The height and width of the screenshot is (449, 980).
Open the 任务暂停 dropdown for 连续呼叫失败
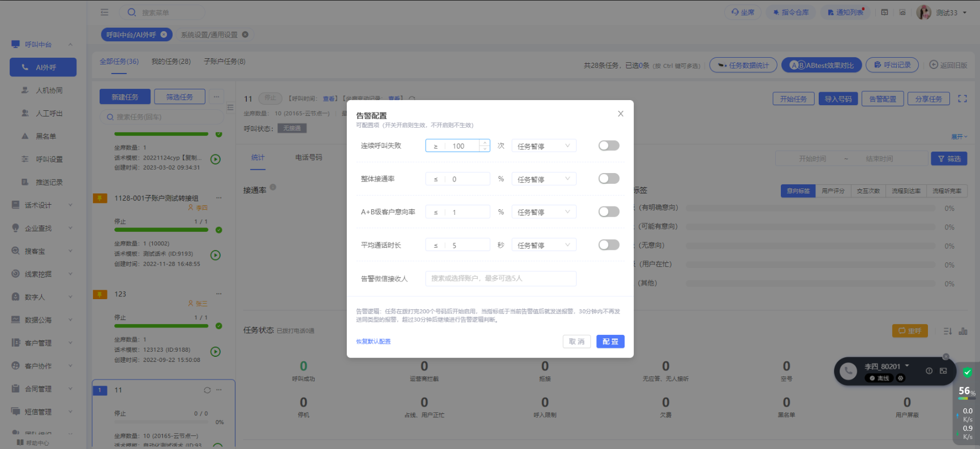(x=543, y=146)
